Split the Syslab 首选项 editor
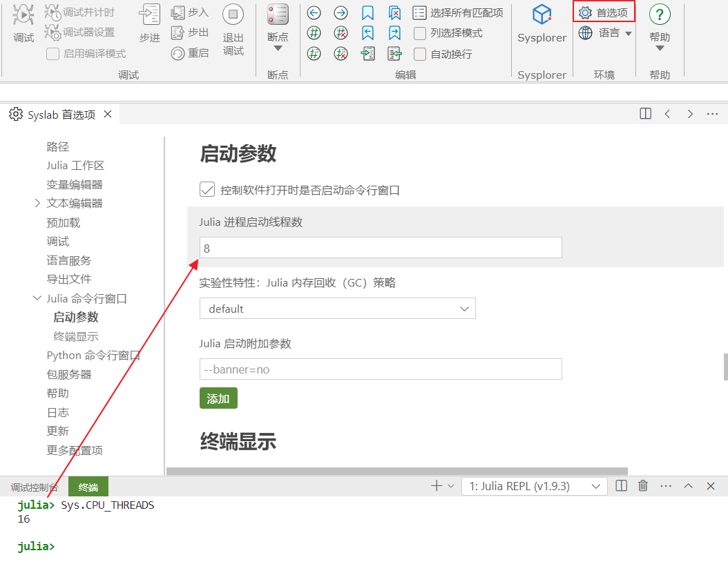This screenshot has width=728, height=582. coord(645,114)
